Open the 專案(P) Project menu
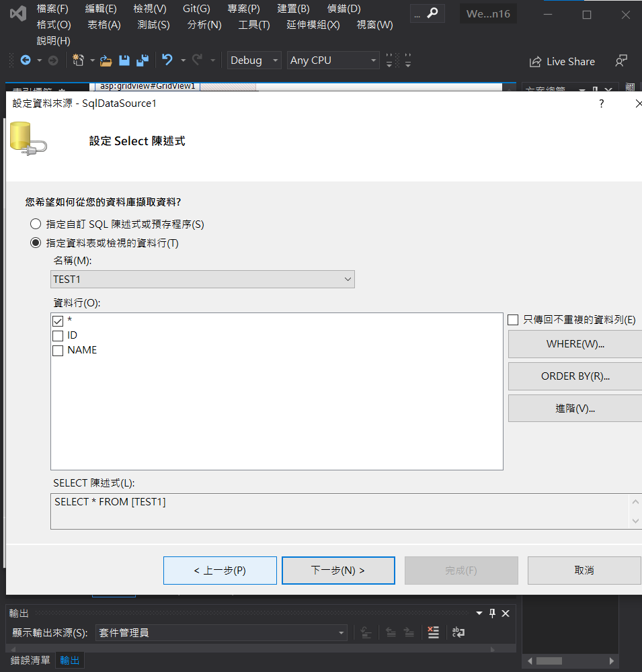The image size is (642, 672). pos(243,9)
